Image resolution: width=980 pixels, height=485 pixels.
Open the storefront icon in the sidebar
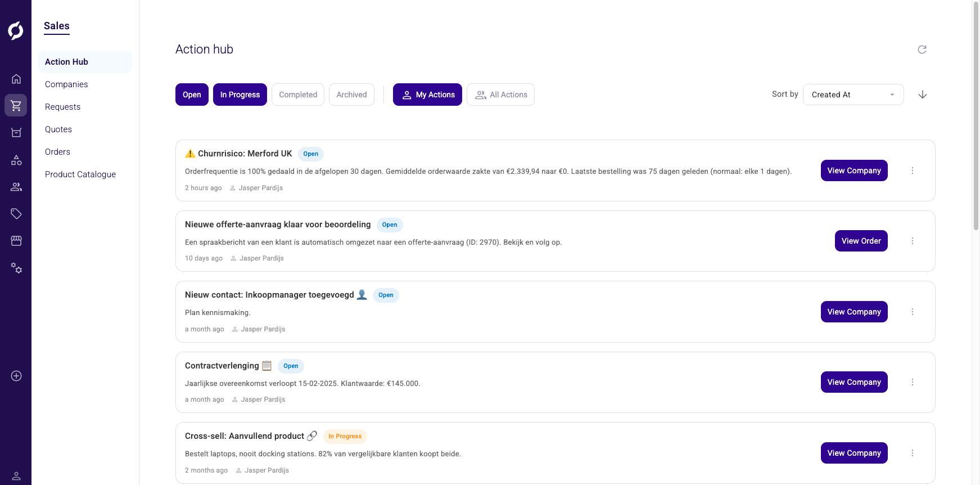16,241
